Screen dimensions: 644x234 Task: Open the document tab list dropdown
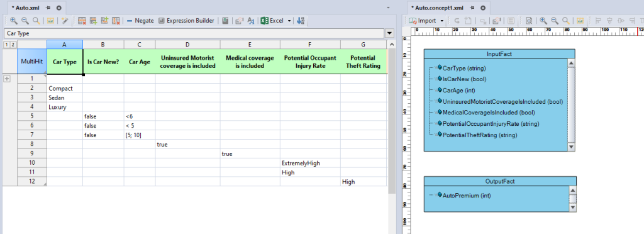pyautogui.click(x=388, y=8)
